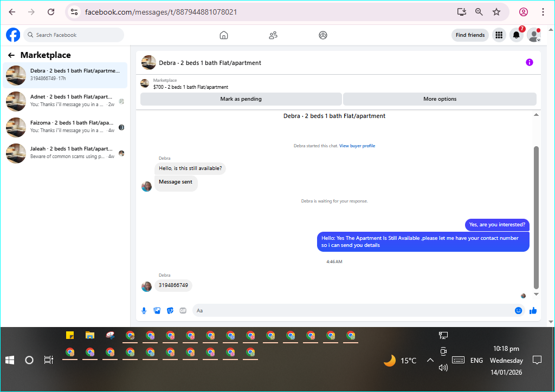The image size is (555, 392).
Task: Click the 'Hello, is this still available?' message
Action: tap(190, 168)
